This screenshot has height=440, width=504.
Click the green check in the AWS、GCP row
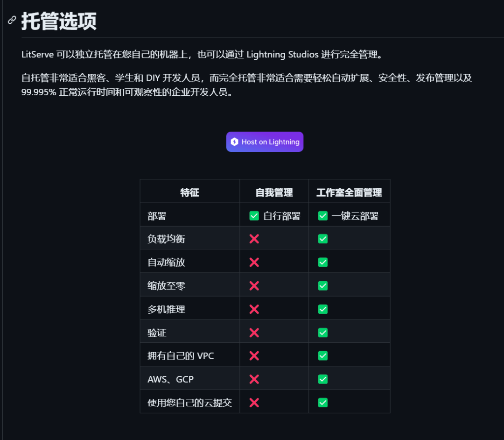323,379
